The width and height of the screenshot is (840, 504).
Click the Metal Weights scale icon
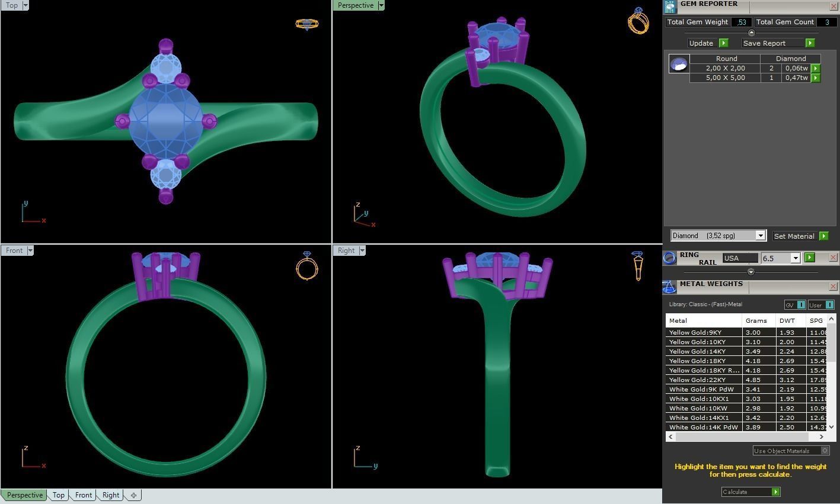669,287
